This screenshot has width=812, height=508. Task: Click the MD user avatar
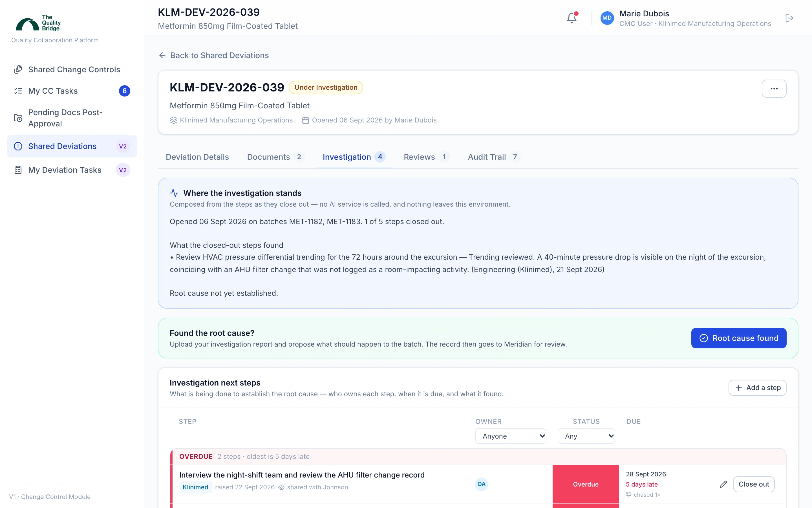point(607,18)
